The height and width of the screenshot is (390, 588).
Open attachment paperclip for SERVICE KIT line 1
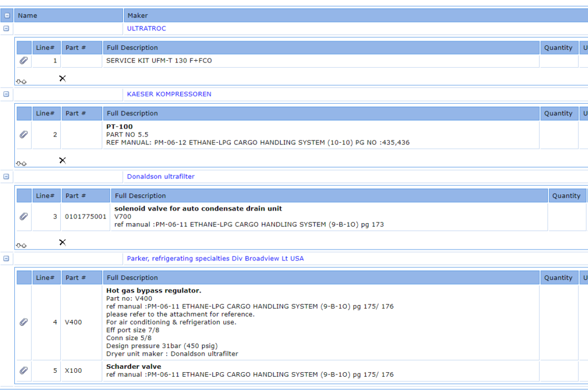(24, 60)
